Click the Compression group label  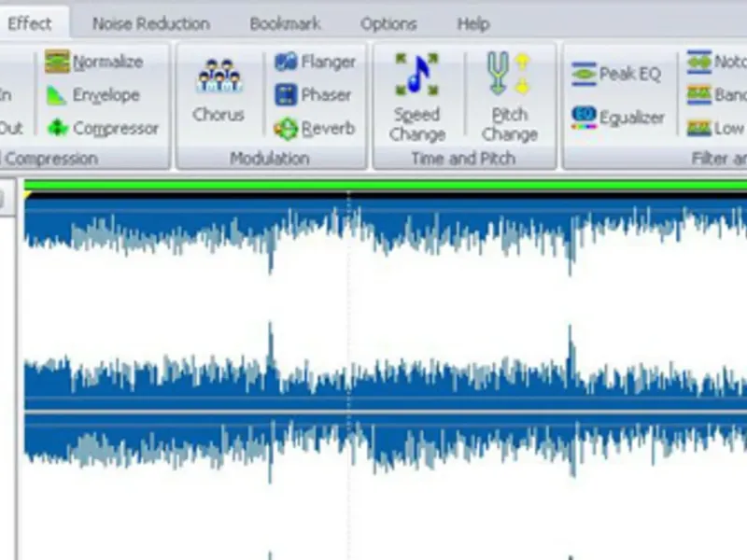pos(49,159)
